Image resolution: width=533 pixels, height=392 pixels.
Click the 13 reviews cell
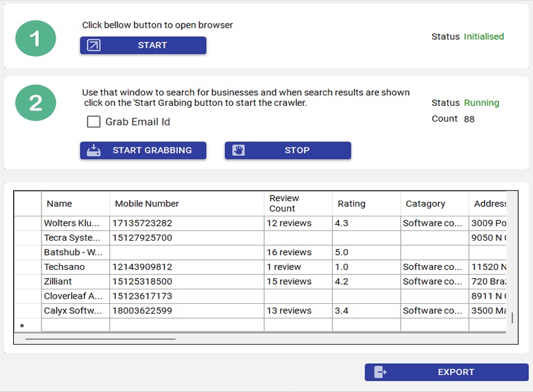pyautogui.click(x=298, y=311)
